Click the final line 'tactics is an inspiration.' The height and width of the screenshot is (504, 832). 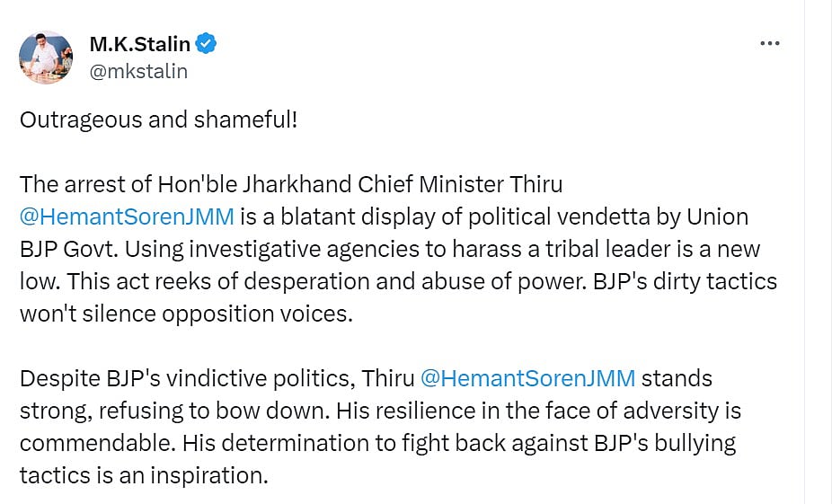[x=144, y=475]
